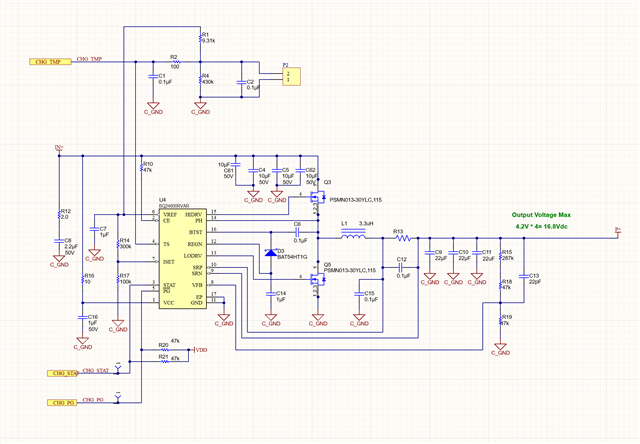Pick the D3 Schottky diode symbol
Image resolution: width=640 pixels, height=444 pixels.
tap(271, 253)
